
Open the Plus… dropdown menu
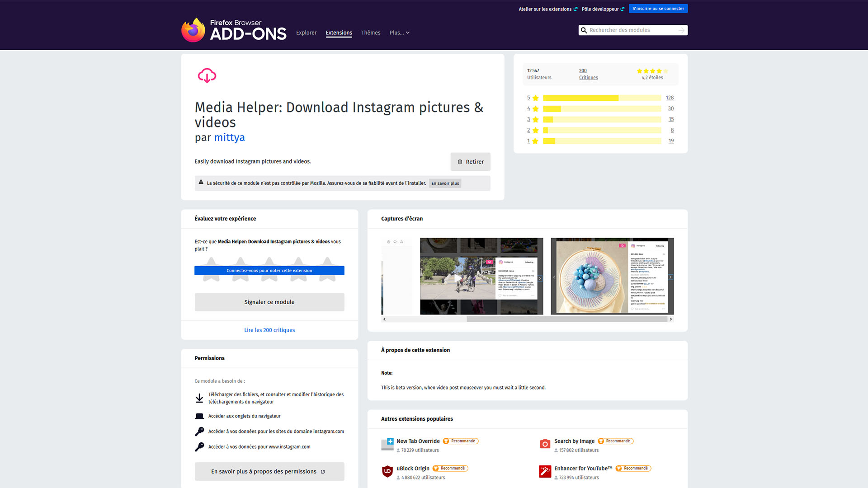pyautogui.click(x=399, y=33)
